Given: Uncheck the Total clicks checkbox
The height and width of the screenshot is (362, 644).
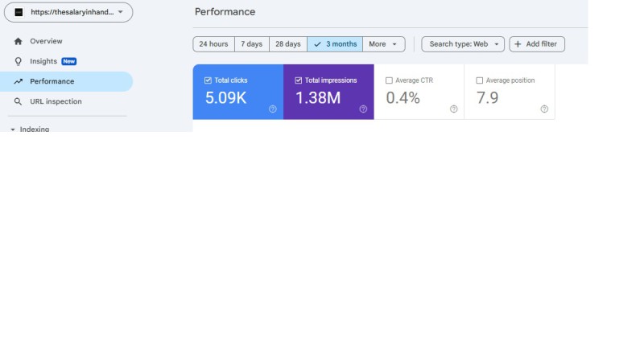Looking at the screenshot, I should (208, 80).
